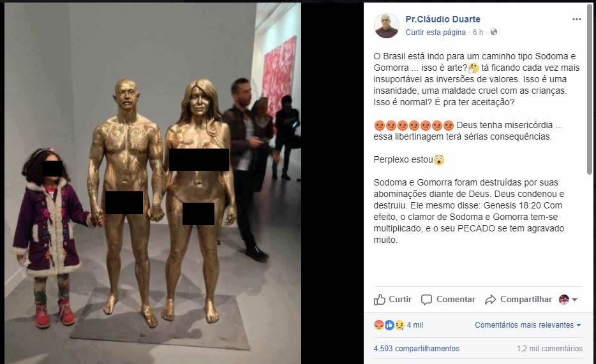Click the Curtir thumbs-up button
Screen dimensions: 596x364
392,300
